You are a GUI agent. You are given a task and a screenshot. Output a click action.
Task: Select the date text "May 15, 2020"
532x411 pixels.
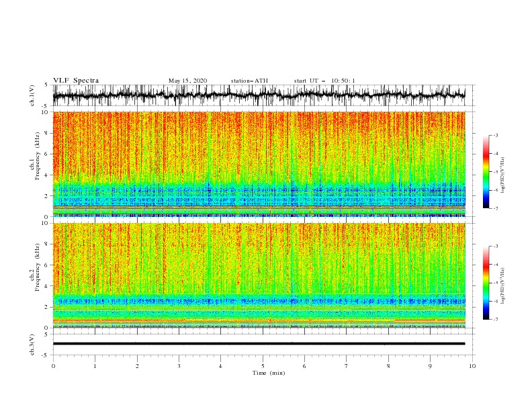point(187,81)
